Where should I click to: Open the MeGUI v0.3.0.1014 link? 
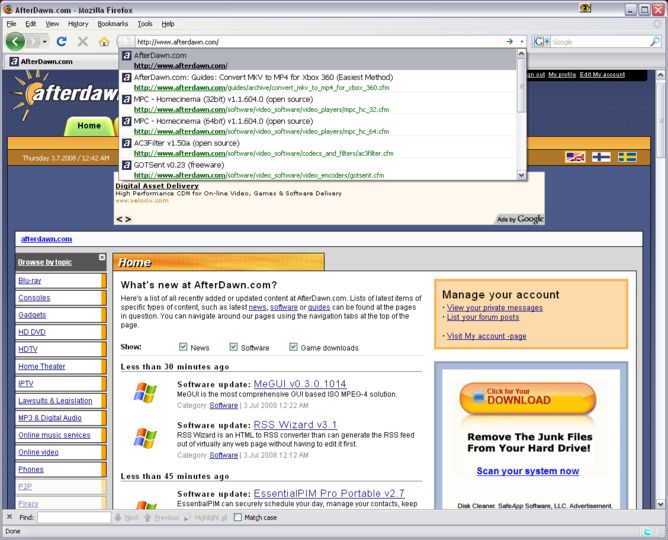(x=300, y=384)
